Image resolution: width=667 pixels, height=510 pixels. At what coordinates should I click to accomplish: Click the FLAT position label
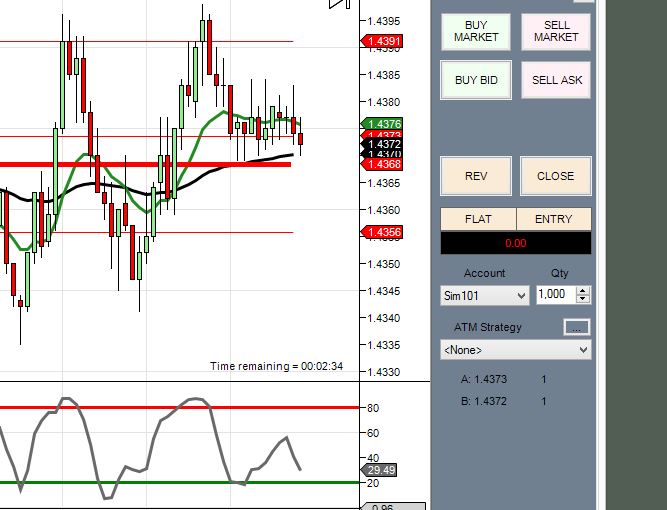click(x=478, y=219)
